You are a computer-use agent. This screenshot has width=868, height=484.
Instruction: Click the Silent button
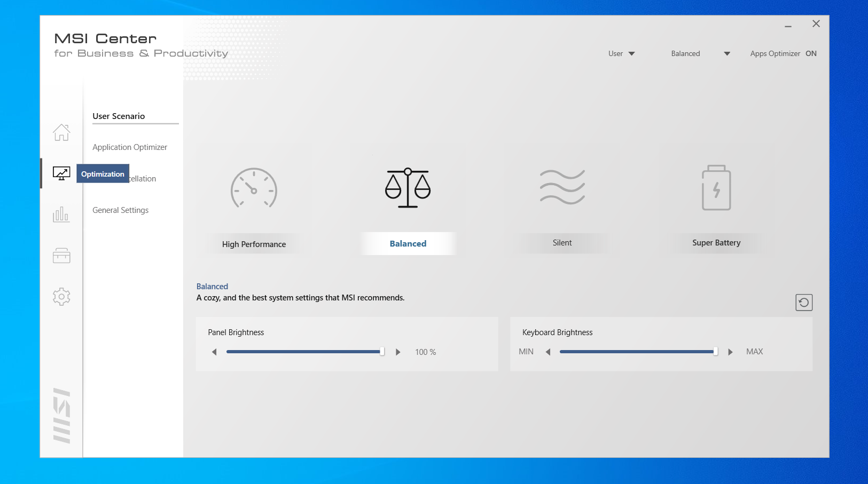(x=562, y=243)
